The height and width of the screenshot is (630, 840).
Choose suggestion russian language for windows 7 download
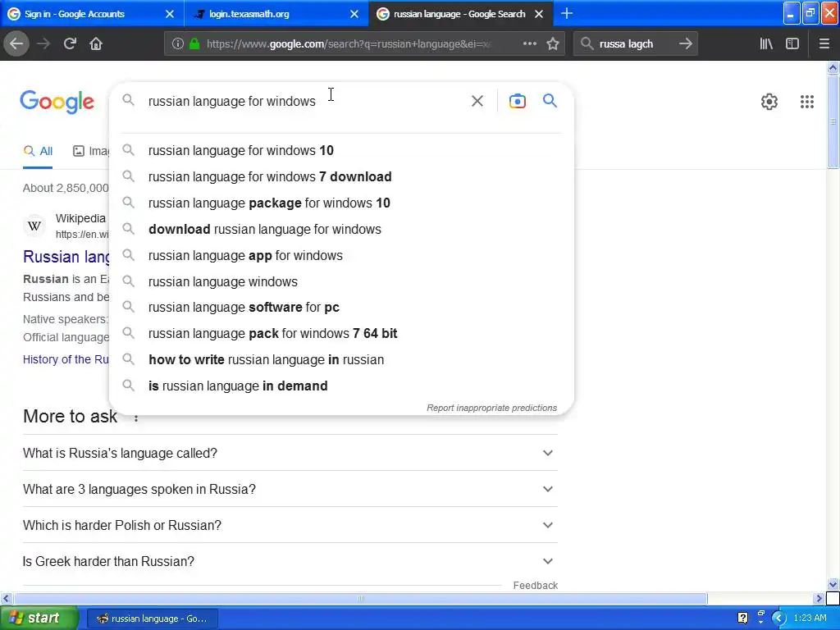click(x=341, y=177)
